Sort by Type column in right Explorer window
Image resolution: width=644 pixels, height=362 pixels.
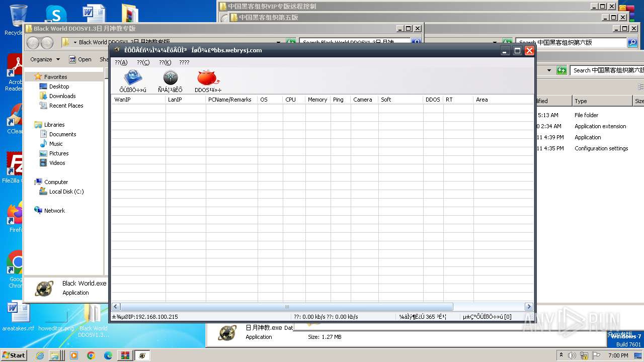pos(602,101)
